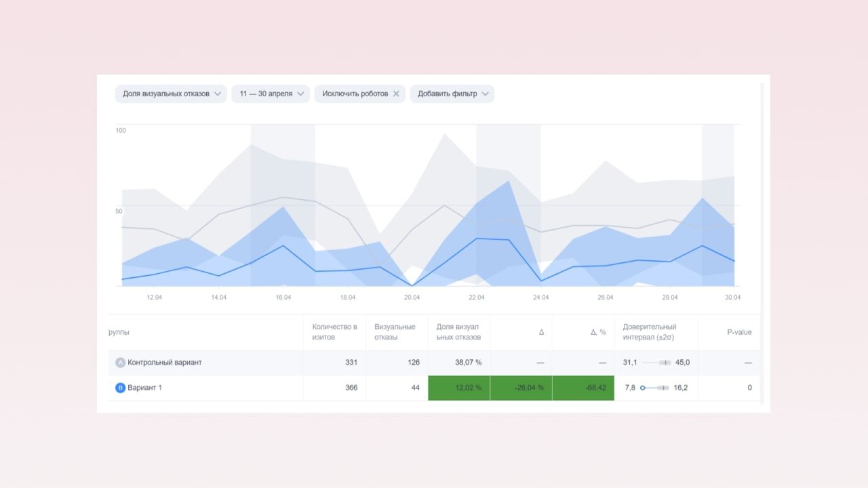This screenshot has height=488, width=868.
Task: Click the '12.04' date label on the chart axis
Action: [154, 298]
